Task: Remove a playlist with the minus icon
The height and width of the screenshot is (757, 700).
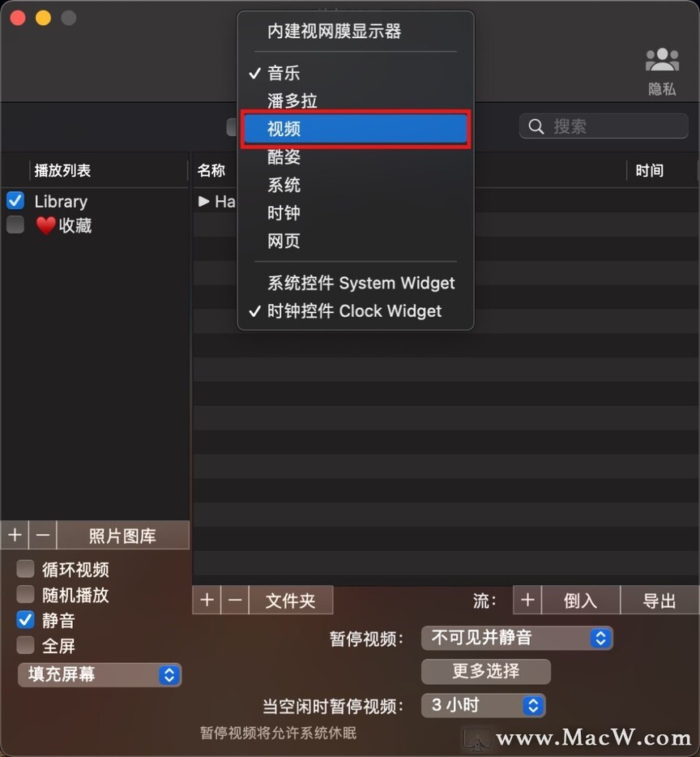Action: pos(42,534)
